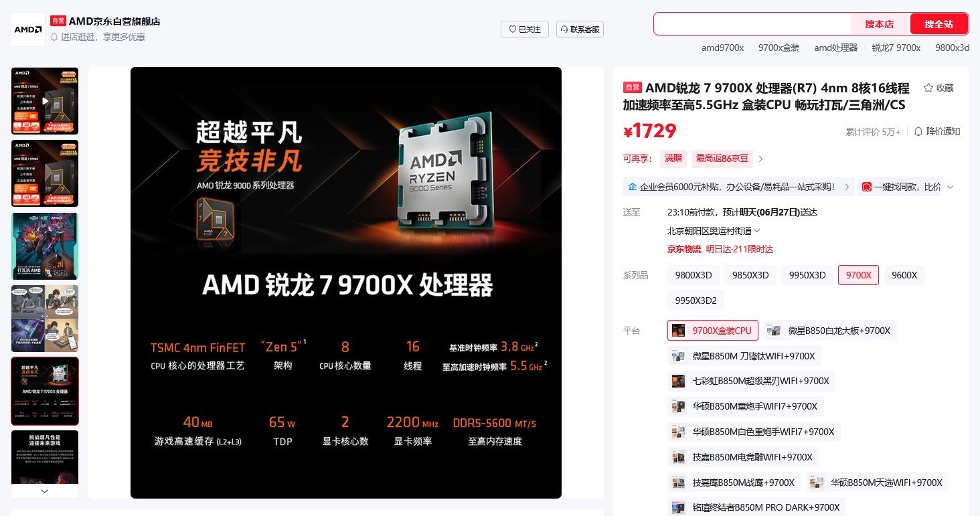Click the store name AMD京东自营旗舰店
The width and height of the screenshot is (980, 516).
[114, 21]
